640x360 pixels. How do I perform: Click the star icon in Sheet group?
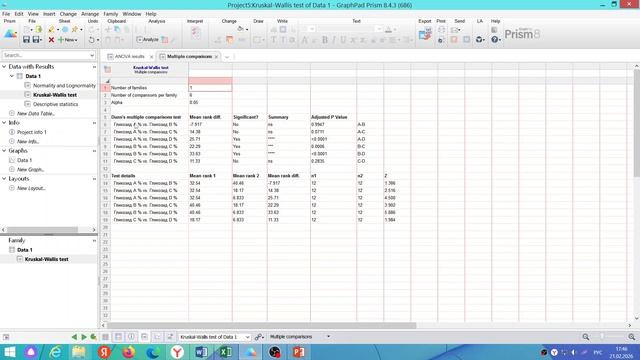click(x=74, y=29)
